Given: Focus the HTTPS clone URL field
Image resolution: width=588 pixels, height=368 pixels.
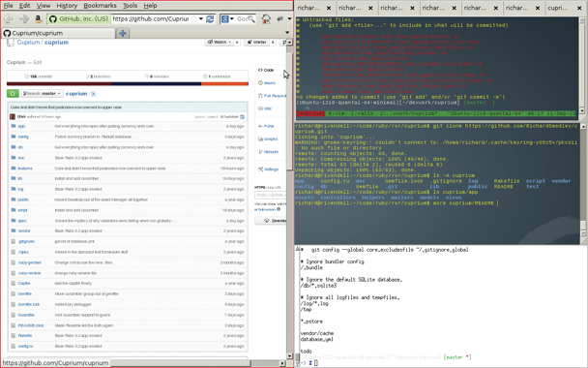Looking at the screenshot, I should coord(270,195).
